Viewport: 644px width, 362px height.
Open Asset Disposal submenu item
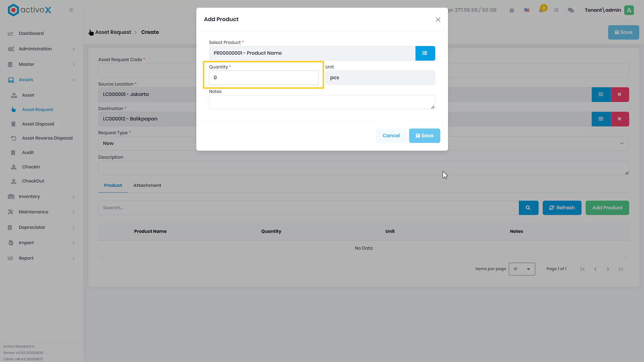pyautogui.click(x=38, y=124)
